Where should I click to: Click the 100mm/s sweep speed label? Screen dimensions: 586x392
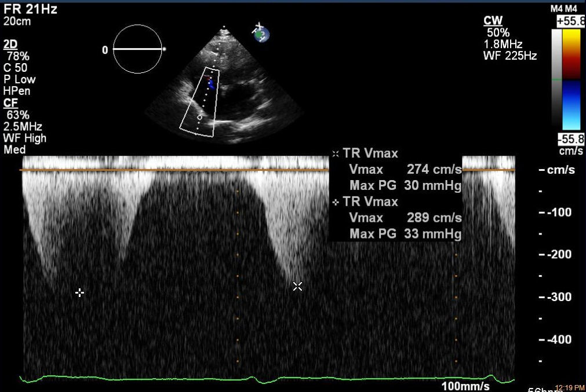pyautogui.click(x=465, y=386)
